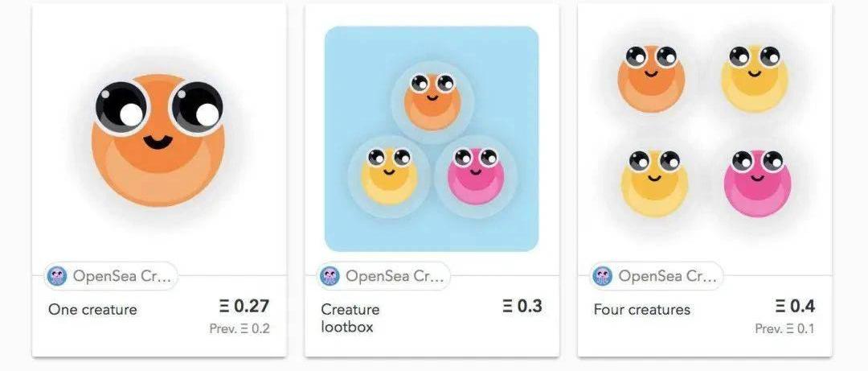868x371 pixels.
Task: Click the collection name on One creature card
Action: click(x=122, y=277)
